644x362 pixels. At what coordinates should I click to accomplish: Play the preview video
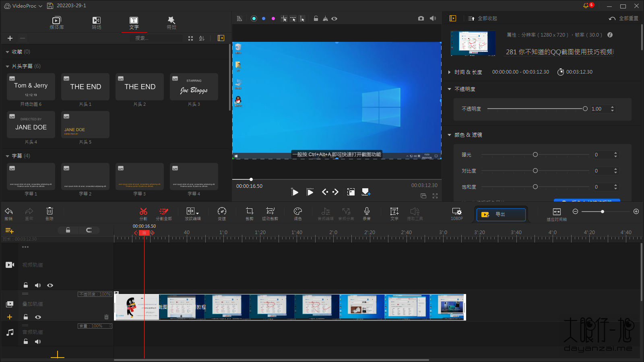pyautogui.click(x=295, y=192)
